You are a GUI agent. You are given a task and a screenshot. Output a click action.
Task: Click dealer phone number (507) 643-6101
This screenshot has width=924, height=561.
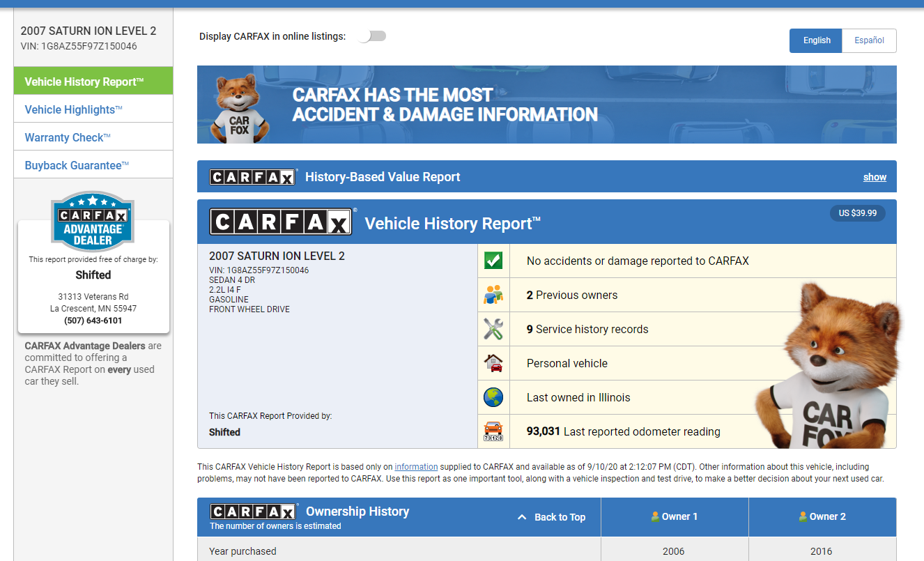click(93, 321)
